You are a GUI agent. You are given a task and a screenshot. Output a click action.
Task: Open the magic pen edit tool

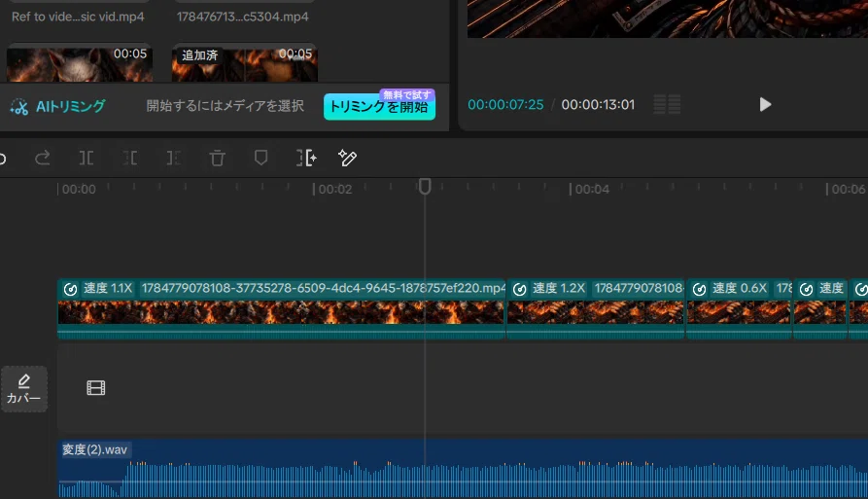[347, 158]
